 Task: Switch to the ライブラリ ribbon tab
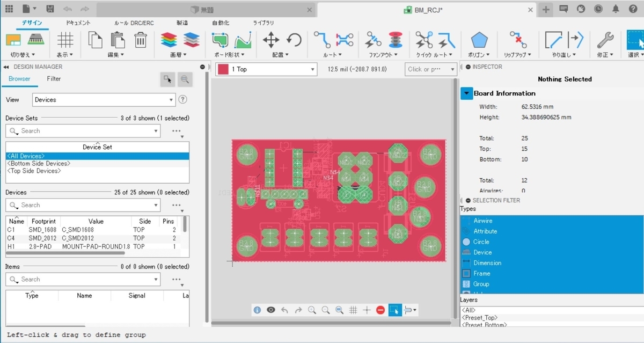click(264, 23)
